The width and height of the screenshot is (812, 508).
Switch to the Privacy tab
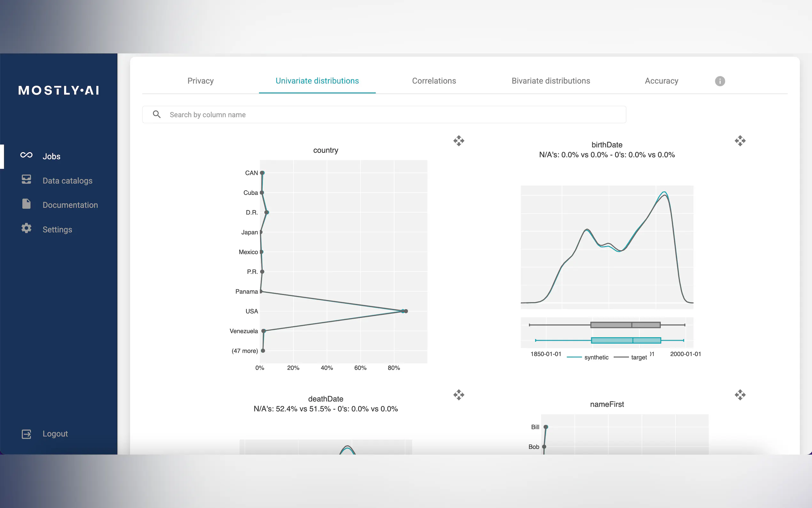click(200, 81)
